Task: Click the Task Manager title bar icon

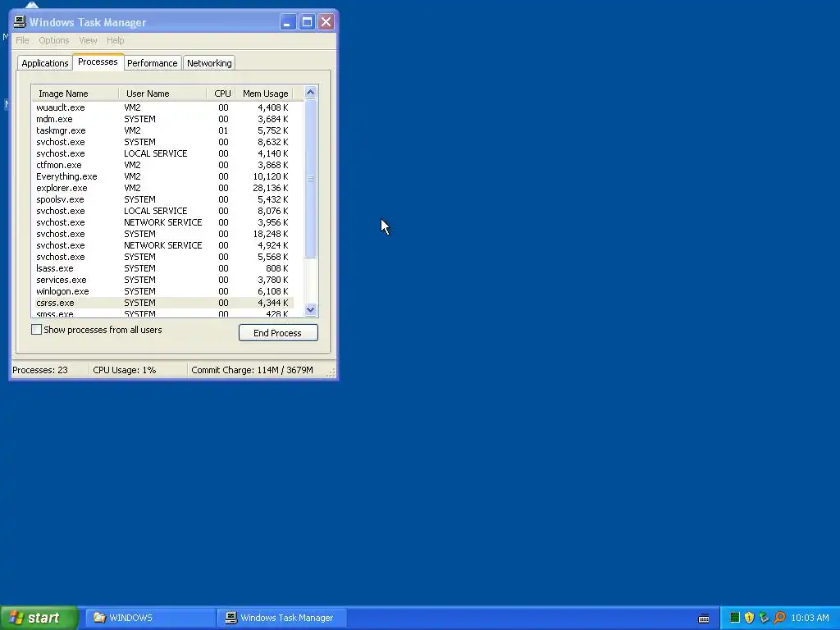Action: (x=20, y=22)
